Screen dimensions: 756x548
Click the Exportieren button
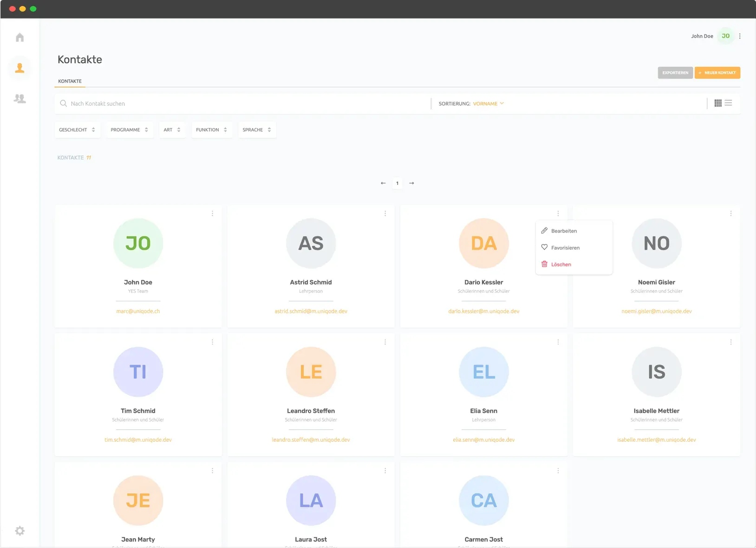(675, 73)
